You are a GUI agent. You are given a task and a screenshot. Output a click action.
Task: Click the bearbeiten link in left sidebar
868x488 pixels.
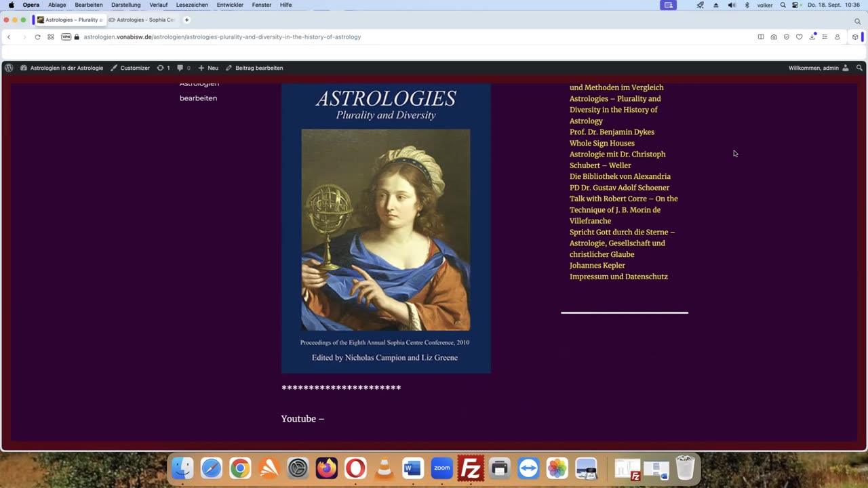pyautogui.click(x=198, y=98)
